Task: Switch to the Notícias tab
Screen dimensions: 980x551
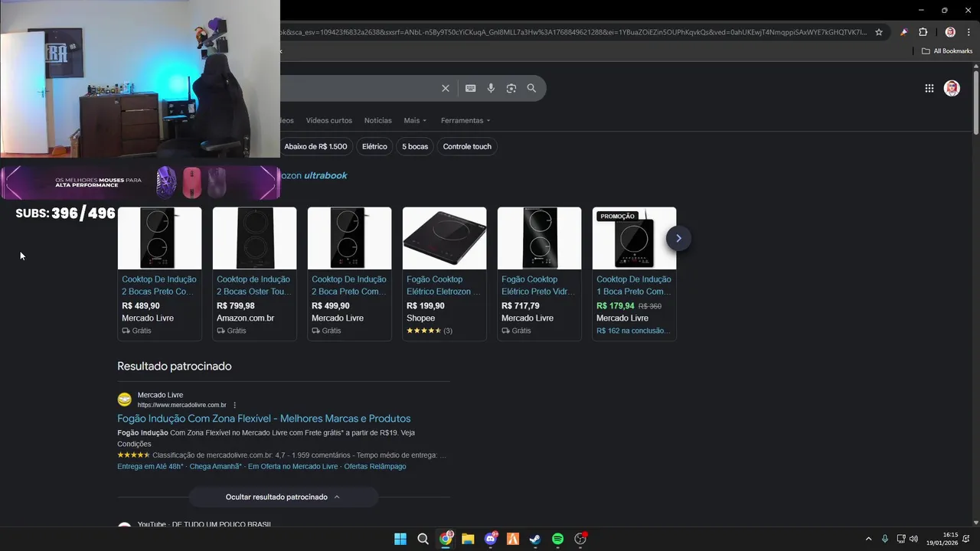Action: (378, 120)
